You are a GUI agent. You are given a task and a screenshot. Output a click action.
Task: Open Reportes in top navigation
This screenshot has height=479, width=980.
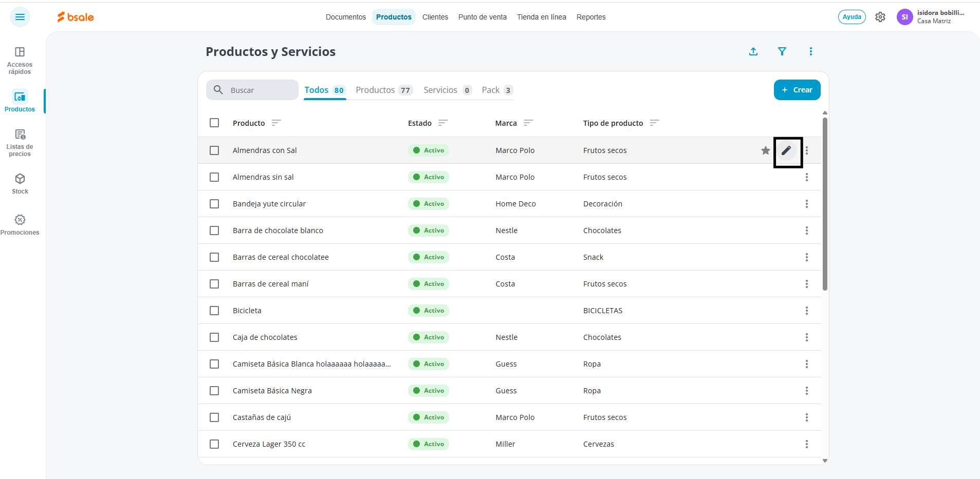click(x=591, y=17)
